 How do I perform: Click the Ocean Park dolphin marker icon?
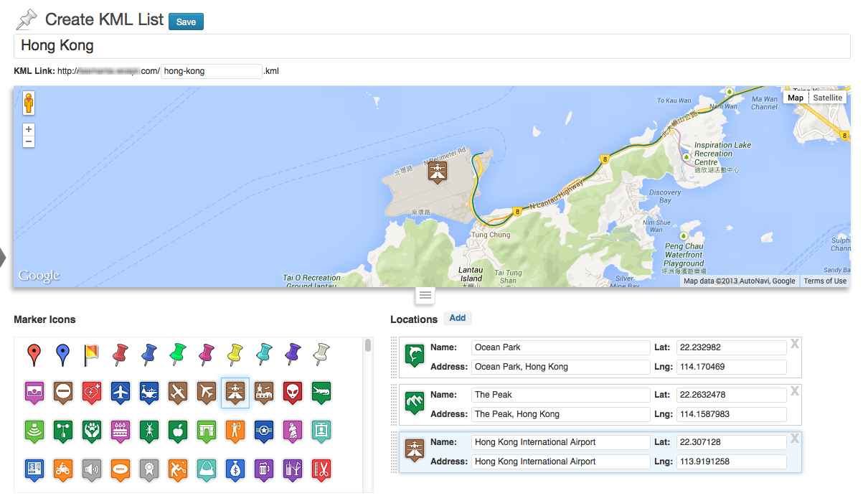tap(414, 355)
